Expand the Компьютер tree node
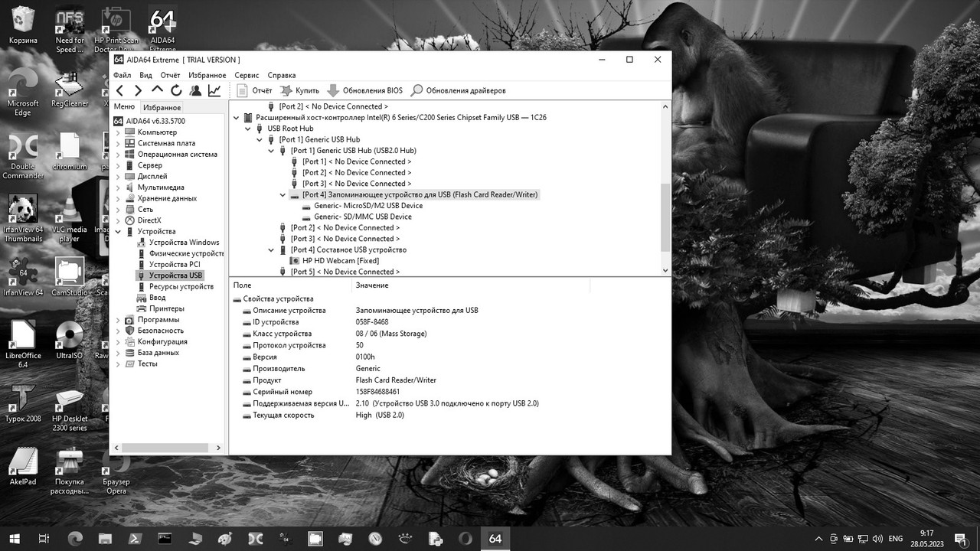 tap(117, 132)
